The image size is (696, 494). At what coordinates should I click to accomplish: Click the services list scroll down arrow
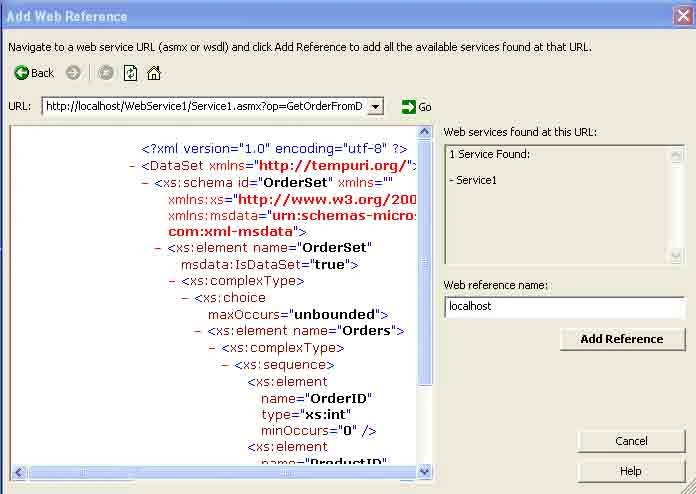pos(676,256)
